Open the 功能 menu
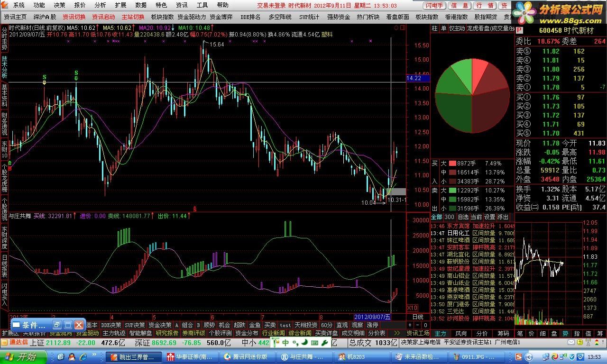Screen dimensions: 607x364 [39, 5]
